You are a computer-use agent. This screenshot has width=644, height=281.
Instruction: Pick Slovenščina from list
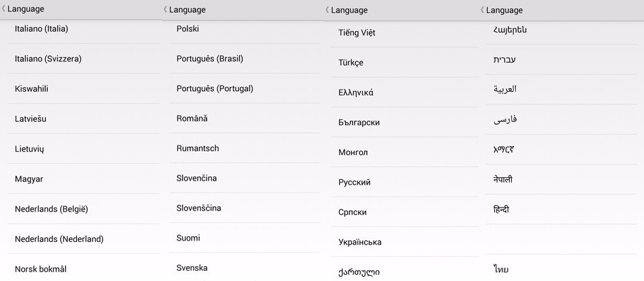pos(244,208)
